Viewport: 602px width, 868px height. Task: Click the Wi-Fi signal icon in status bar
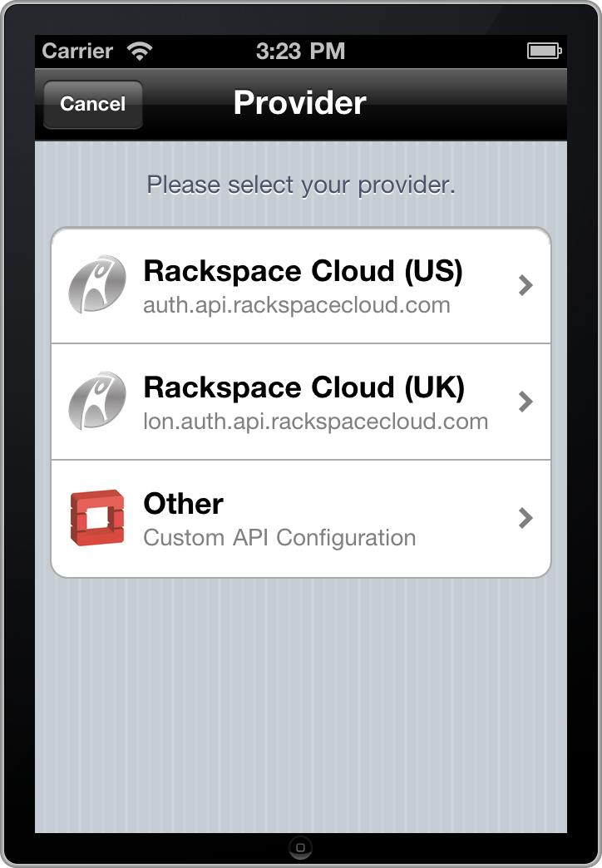pos(139,52)
